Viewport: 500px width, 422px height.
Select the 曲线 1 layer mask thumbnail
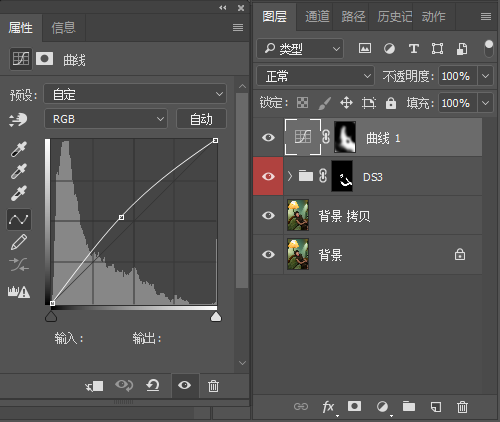345,137
